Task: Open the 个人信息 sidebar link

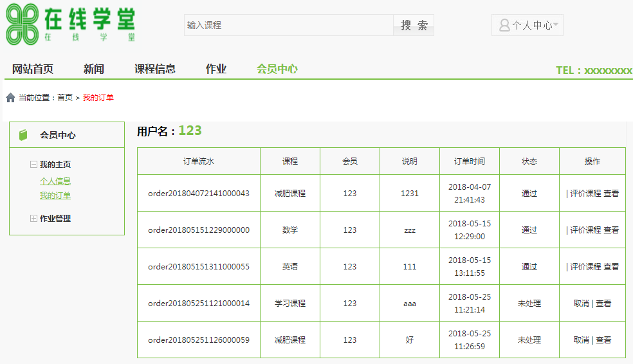Action: 55,181
